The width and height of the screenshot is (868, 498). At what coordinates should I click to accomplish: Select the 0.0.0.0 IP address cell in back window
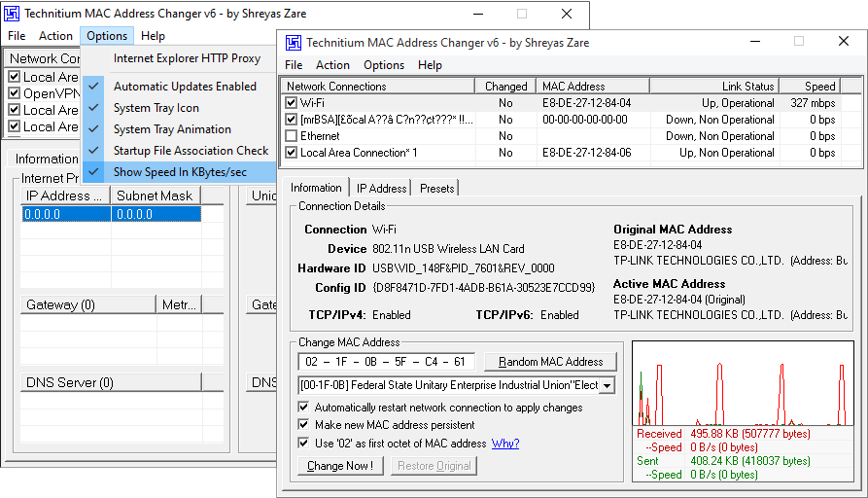pyautogui.click(x=66, y=214)
